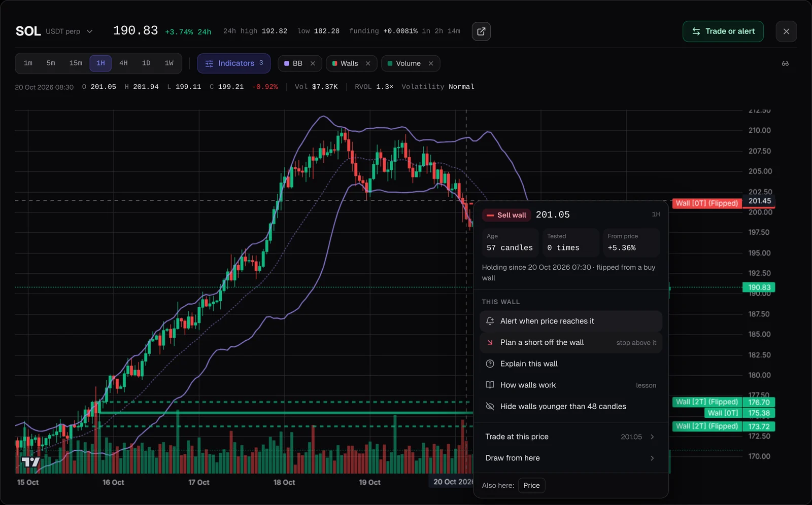Choose Plan a short off the wall
Image resolution: width=812 pixels, height=505 pixels.
[571, 342]
